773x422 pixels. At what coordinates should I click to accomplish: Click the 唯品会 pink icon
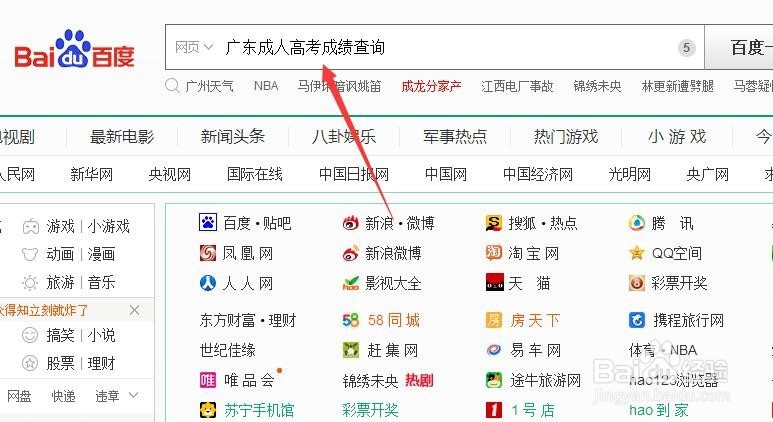[x=208, y=380]
